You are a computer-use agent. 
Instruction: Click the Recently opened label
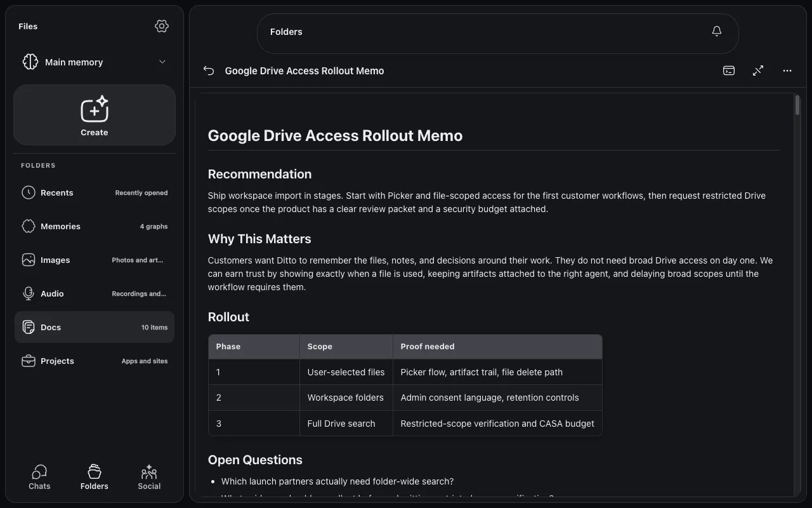pos(141,193)
